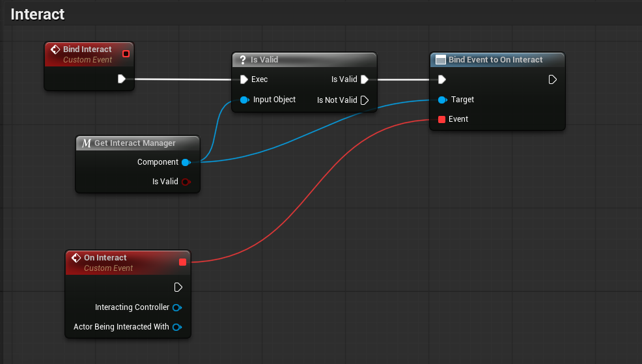The height and width of the screenshot is (364, 642).
Task: Click Bind Interact execution output pin
Action: click(x=122, y=79)
